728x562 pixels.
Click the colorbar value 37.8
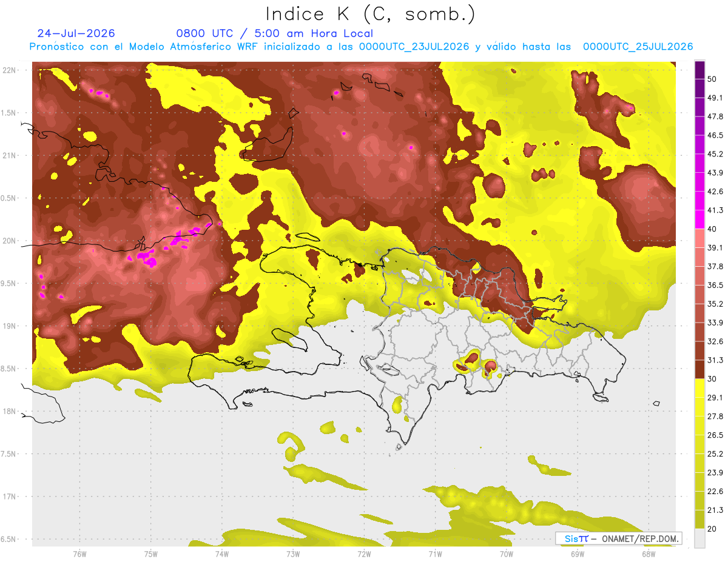pyautogui.click(x=715, y=267)
